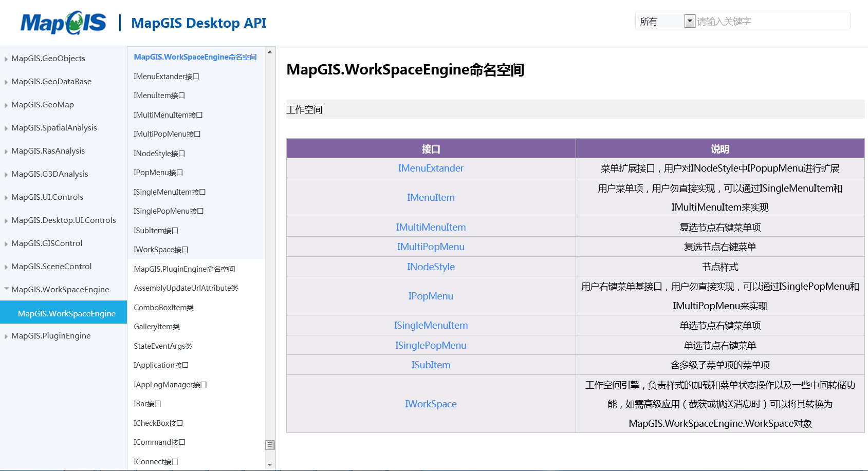
Task: Follow the IMenuExtander table link
Action: pyautogui.click(x=431, y=168)
